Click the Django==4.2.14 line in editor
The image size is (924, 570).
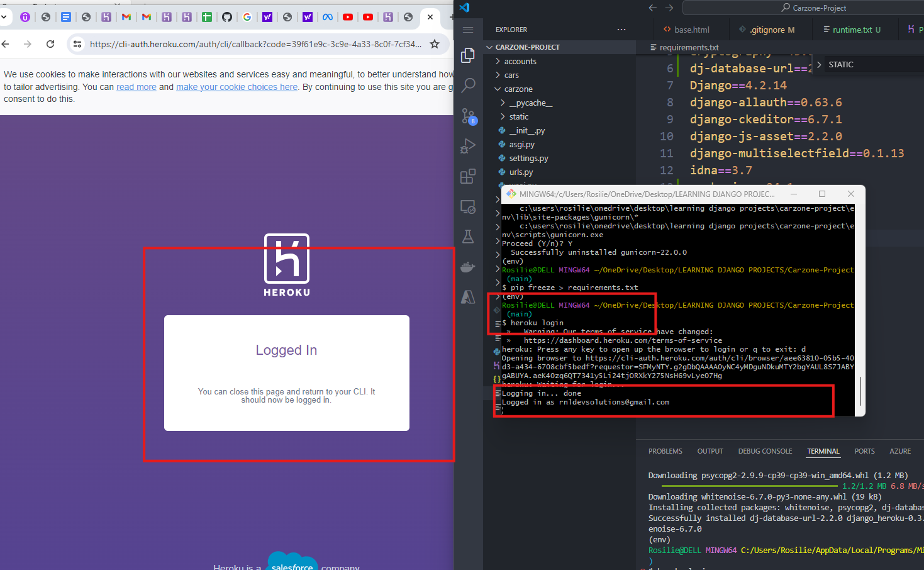tap(738, 86)
